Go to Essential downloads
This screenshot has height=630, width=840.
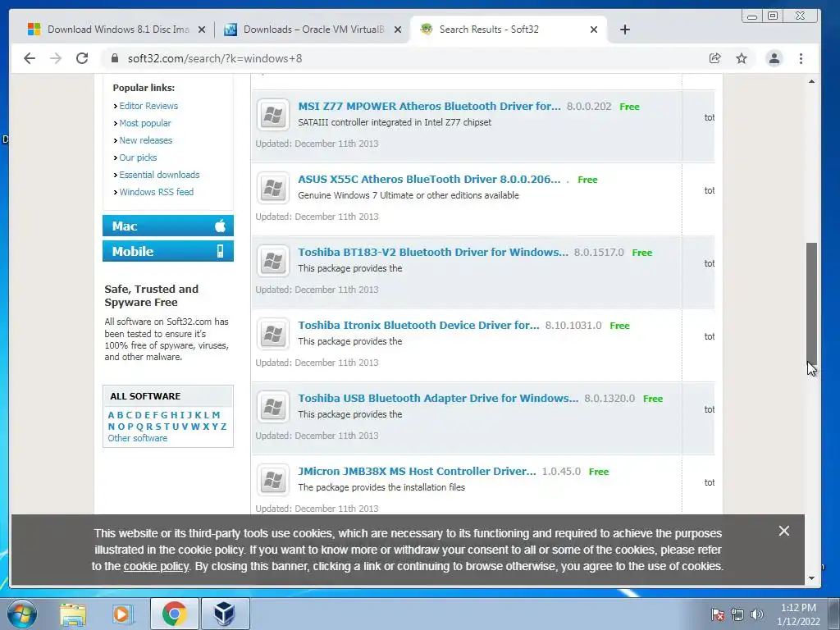point(159,175)
